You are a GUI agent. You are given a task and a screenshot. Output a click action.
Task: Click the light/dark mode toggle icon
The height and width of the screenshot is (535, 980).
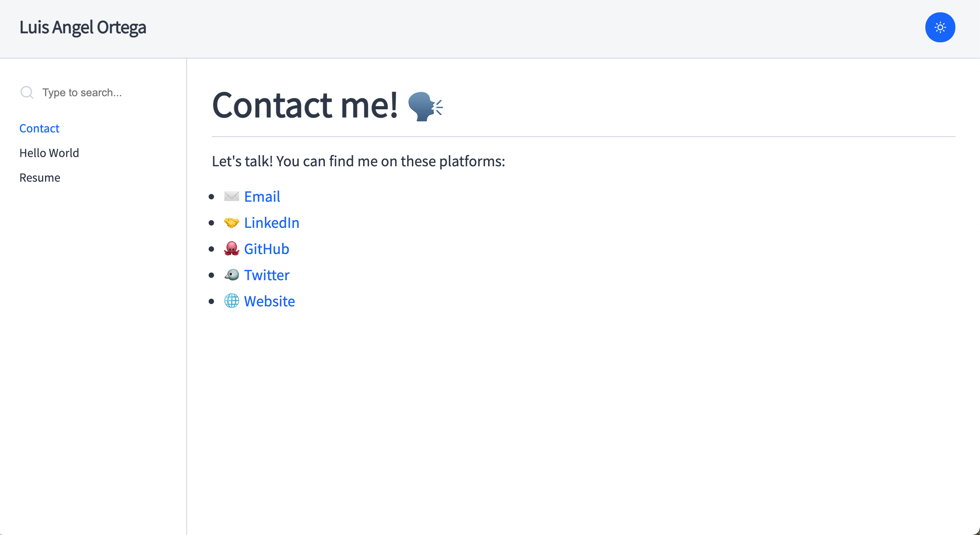point(940,28)
